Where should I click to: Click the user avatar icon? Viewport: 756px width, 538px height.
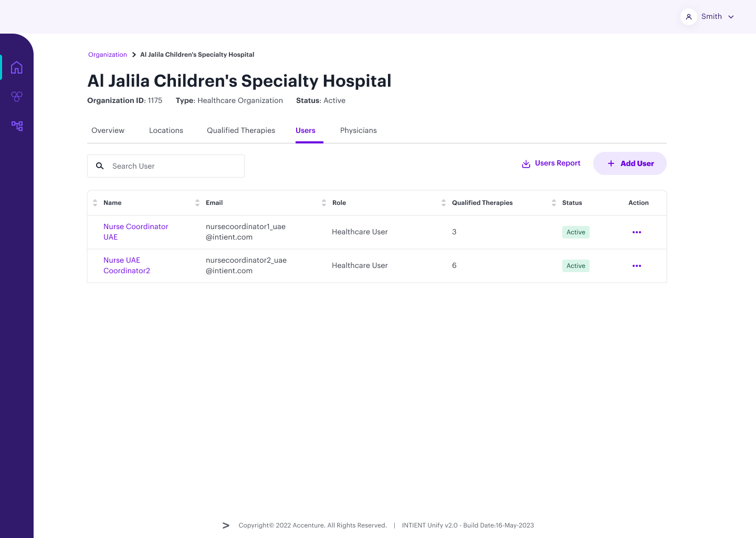point(688,17)
